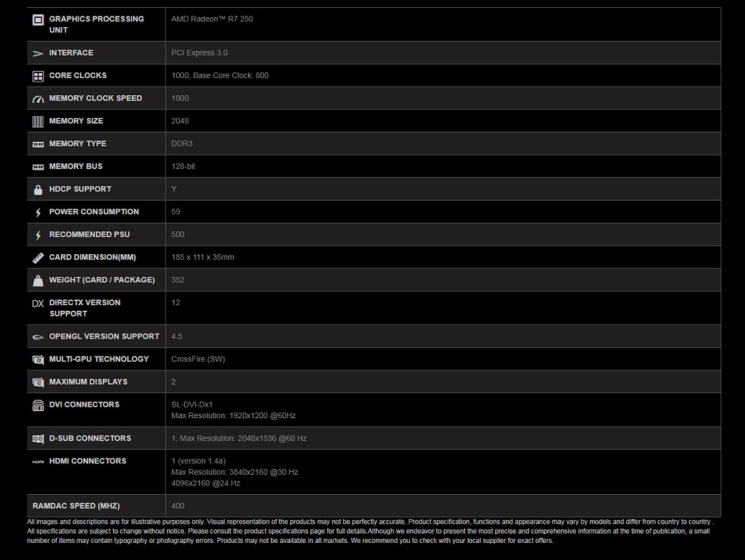Select the '352' weight value
Viewport: 745px width, 560px height.
(x=178, y=280)
